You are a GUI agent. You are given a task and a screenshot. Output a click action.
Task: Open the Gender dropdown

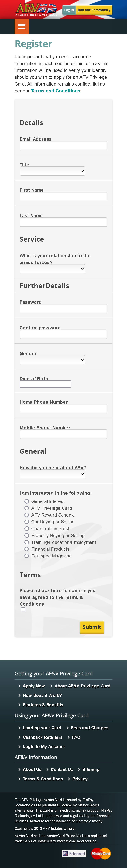pos(52,360)
